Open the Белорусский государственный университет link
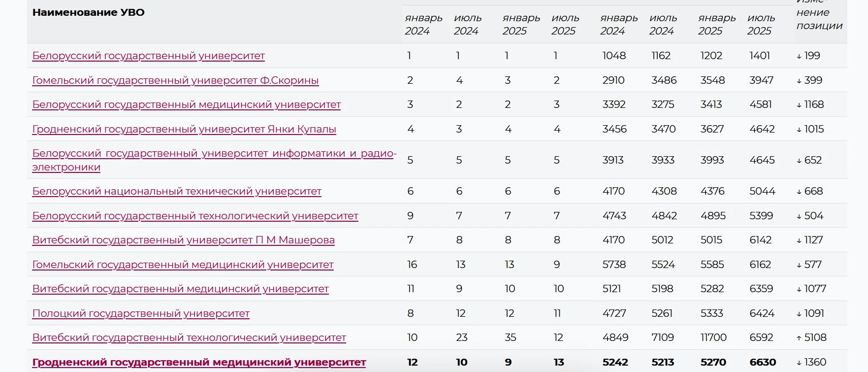The height and width of the screenshot is (372, 868). click(148, 56)
